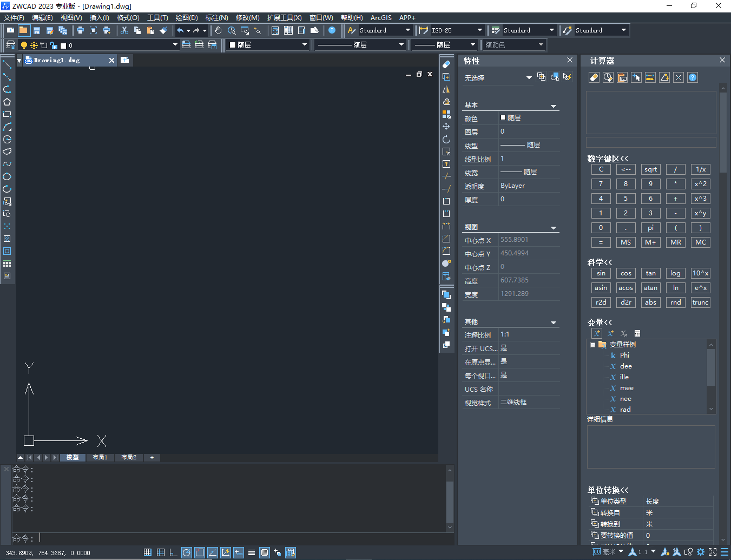Screen dimensions: 731x560
Task: Open the 绘图(D) menu
Action: tap(187, 18)
